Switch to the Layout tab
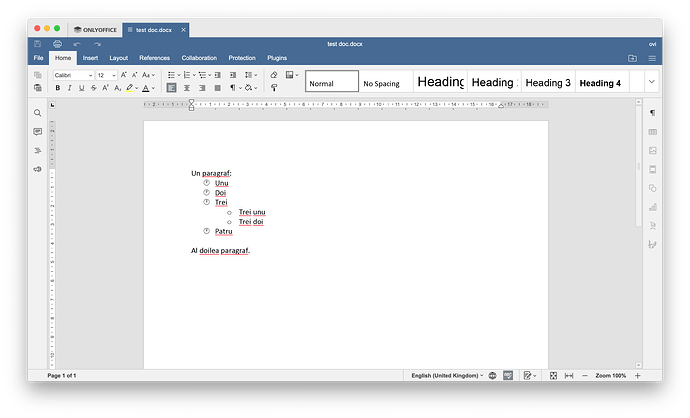 click(x=118, y=58)
